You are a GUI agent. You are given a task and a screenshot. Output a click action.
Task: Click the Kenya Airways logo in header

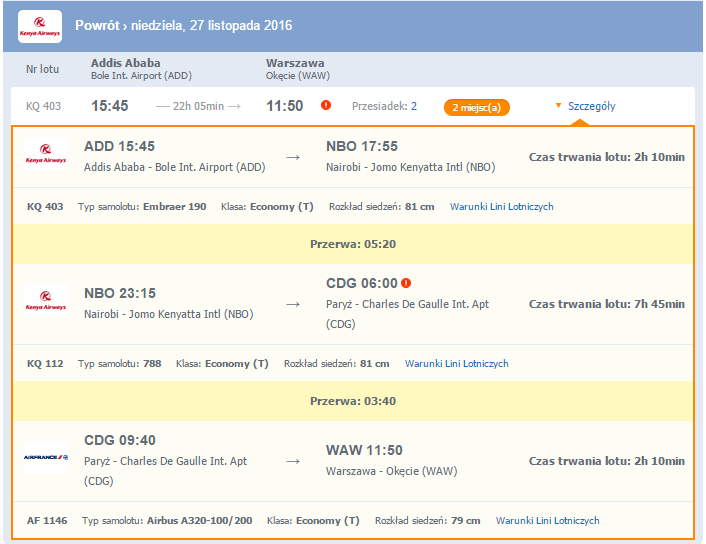pos(40,26)
